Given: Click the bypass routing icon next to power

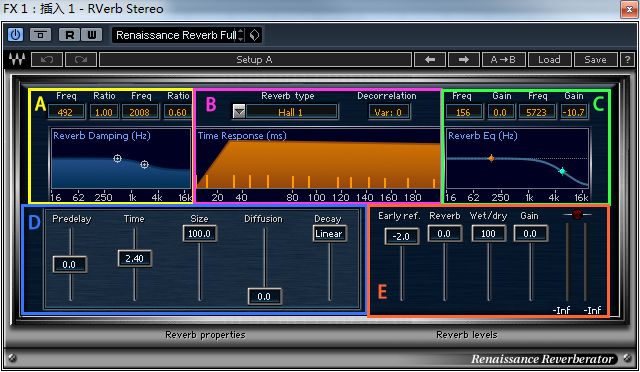Looking at the screenshot, I should (40, 35).
